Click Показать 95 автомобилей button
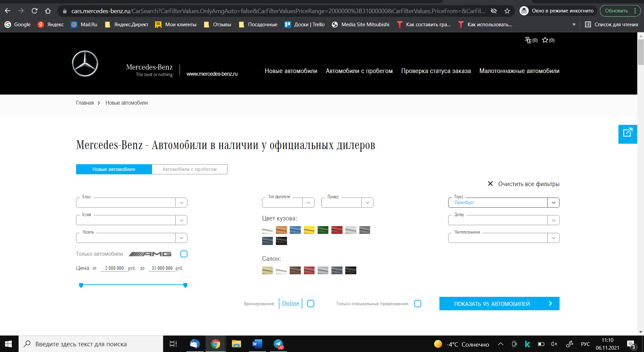 pyautogui.click(x=499, y=304)
